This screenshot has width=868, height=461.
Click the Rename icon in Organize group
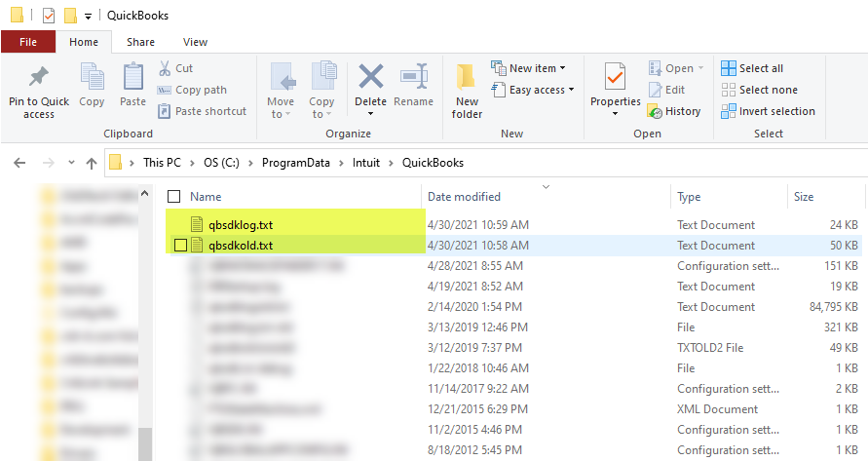click(x=414, y=78)
